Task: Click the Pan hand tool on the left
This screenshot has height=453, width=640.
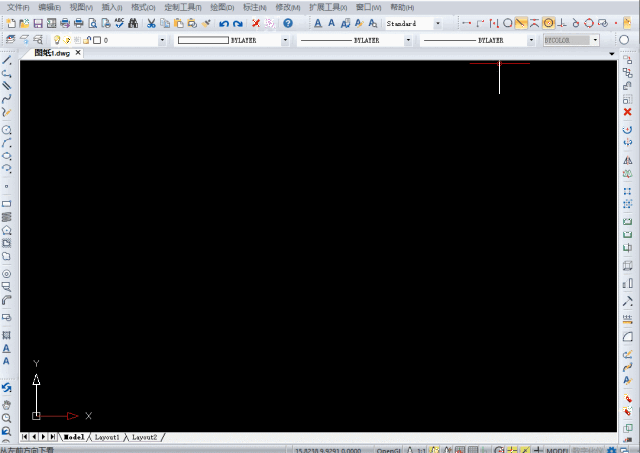Action: coord(7,405)
